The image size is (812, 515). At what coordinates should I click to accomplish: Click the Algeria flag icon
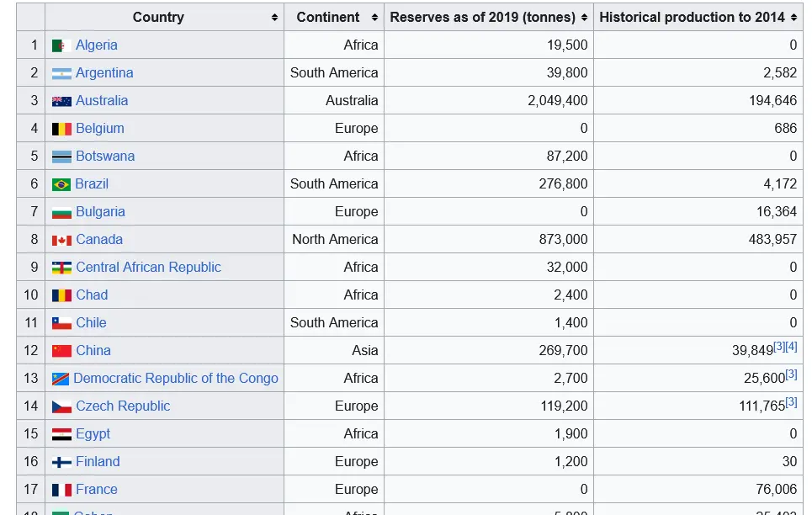(59, 45)
